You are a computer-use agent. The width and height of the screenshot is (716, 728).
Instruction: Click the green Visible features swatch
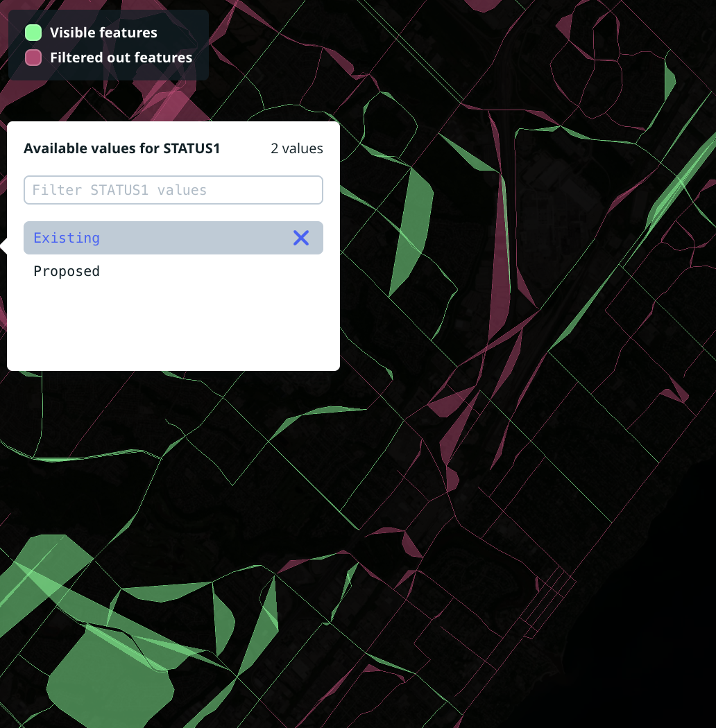(x=33, y=33)
